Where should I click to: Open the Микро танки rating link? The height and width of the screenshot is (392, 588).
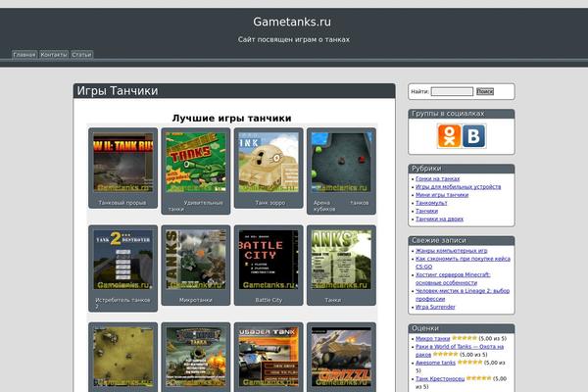point(433,338)
